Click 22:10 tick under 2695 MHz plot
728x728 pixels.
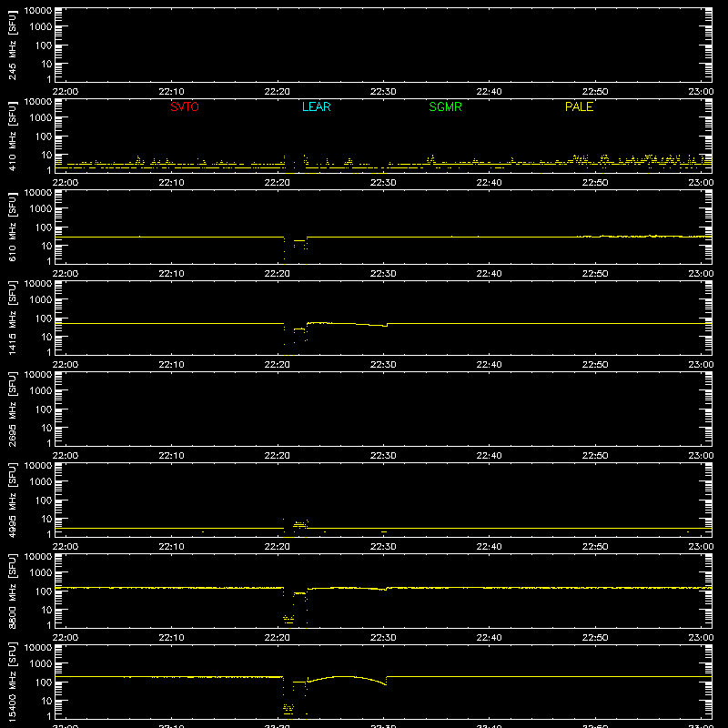point(171,456)
